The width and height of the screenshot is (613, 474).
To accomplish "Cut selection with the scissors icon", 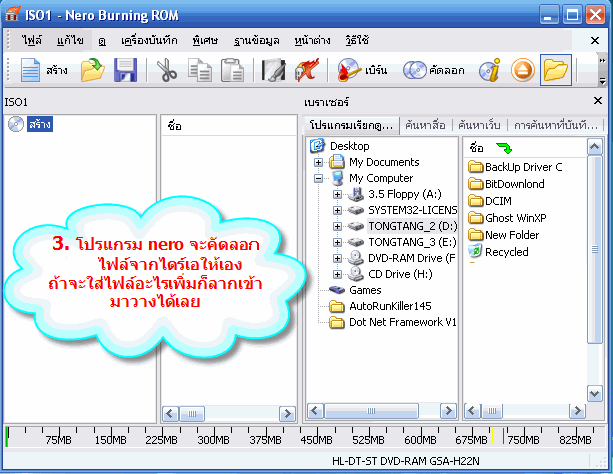I will click(x=167, y=70).
